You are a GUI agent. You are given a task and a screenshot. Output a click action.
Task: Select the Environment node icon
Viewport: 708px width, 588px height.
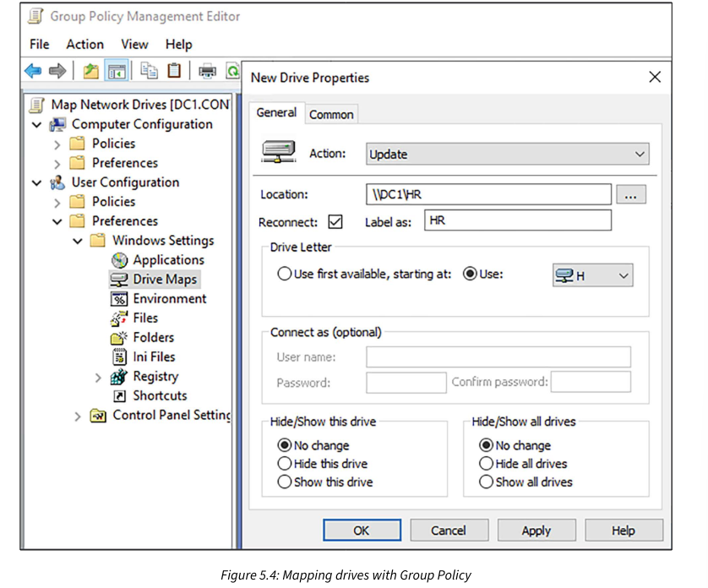(x=119, y=299)
